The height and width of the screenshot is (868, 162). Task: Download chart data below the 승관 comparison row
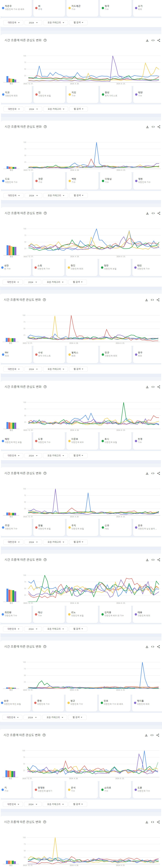(146, 735)
